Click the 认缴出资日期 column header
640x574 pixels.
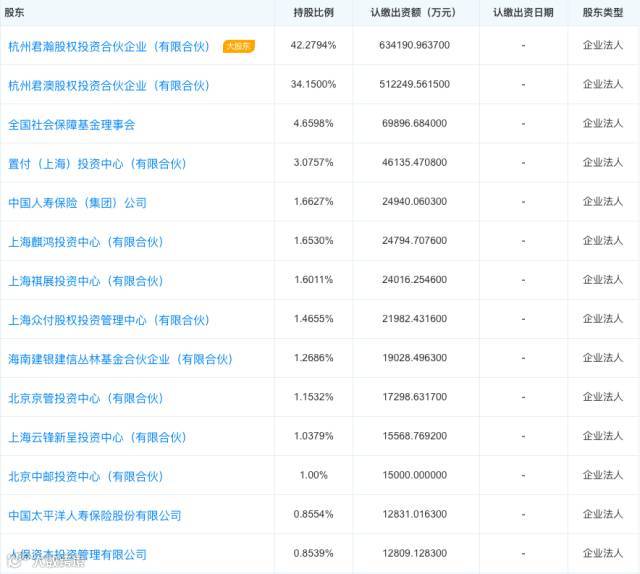(523, 13)
